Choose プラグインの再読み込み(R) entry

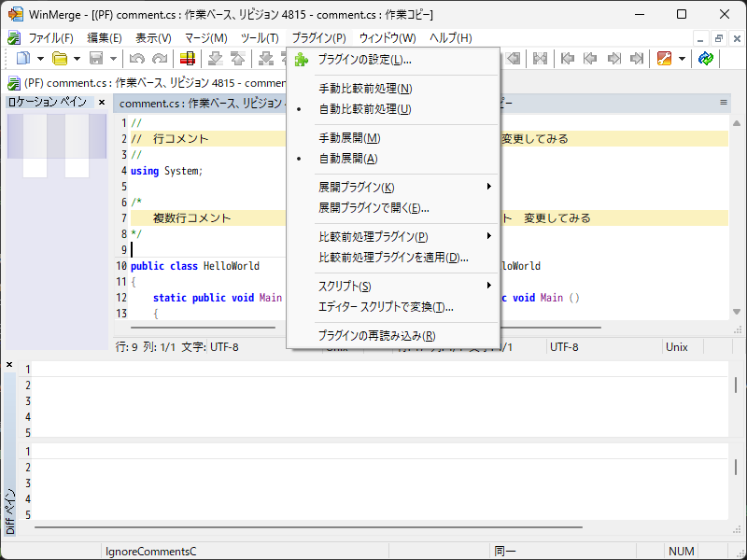click(x=393, y=336)
